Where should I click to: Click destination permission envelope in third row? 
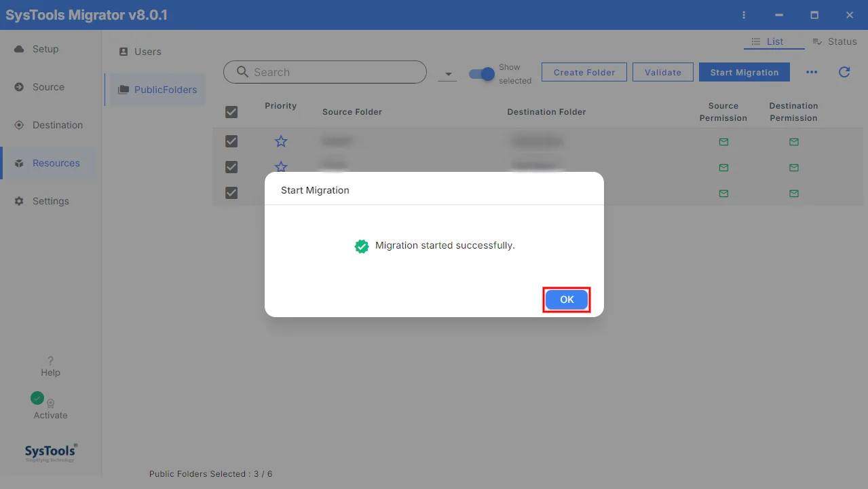click(794, 194)
